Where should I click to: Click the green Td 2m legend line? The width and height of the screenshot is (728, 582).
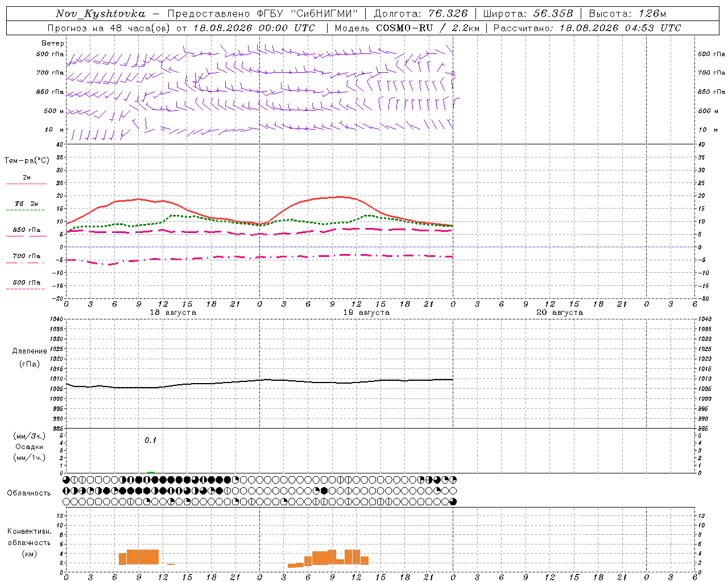(x=25, y=210)
